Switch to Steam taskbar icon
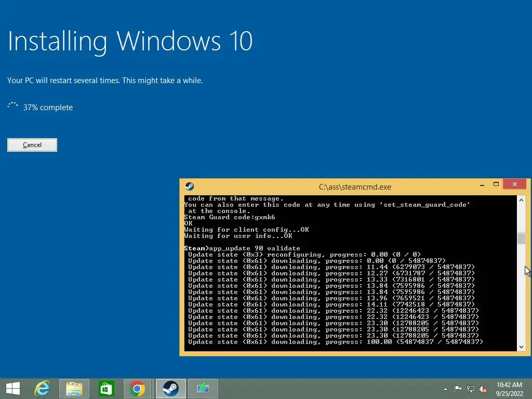The height and width of the screenshot is (399, 532). [170, 389]
